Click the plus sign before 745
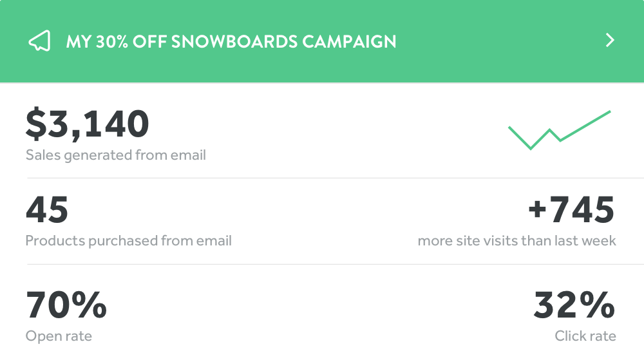This screenshot has height=362, width=644. tap(537, 209)
